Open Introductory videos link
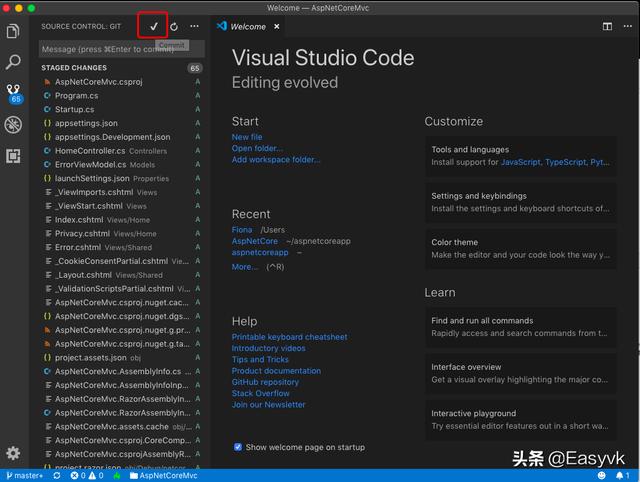Screen dimensions: 640x482 pos(268,348)
